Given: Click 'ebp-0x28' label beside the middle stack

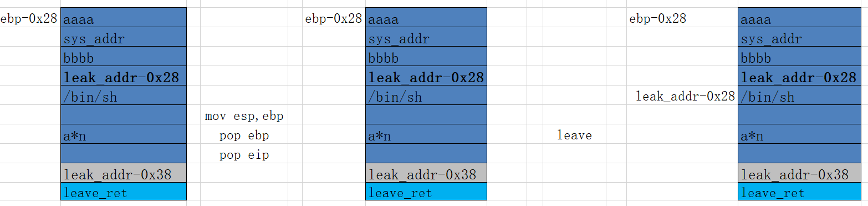Looking at the screenshot, I should 333,18.
